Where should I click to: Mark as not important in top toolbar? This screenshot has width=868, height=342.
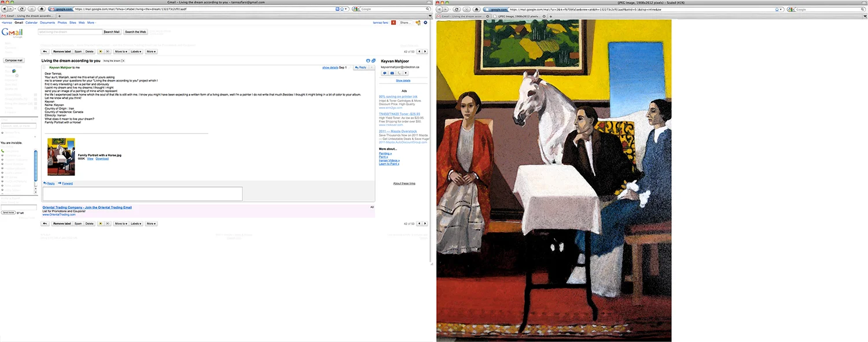(x=107, y=52)
